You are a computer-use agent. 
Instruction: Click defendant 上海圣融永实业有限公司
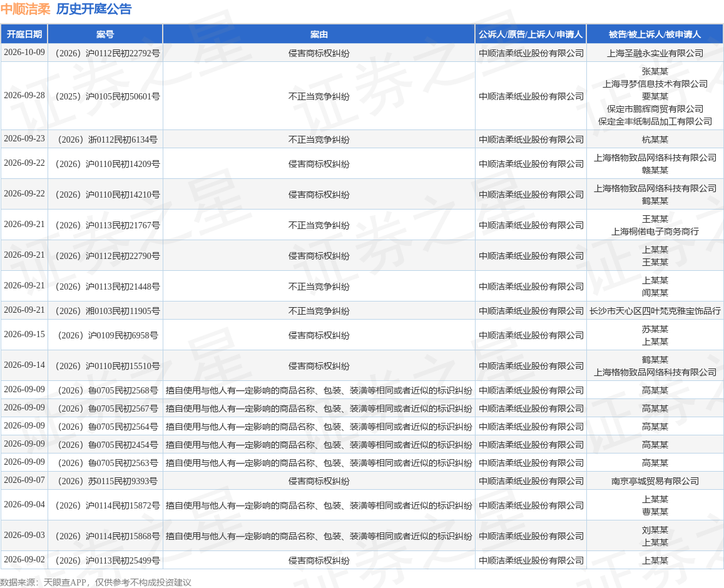tap(655, 53)
